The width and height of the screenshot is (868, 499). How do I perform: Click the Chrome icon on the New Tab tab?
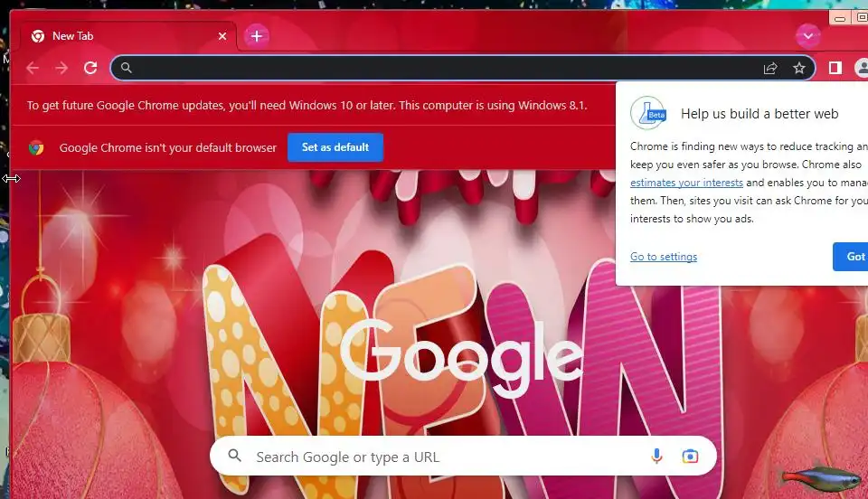38,36
